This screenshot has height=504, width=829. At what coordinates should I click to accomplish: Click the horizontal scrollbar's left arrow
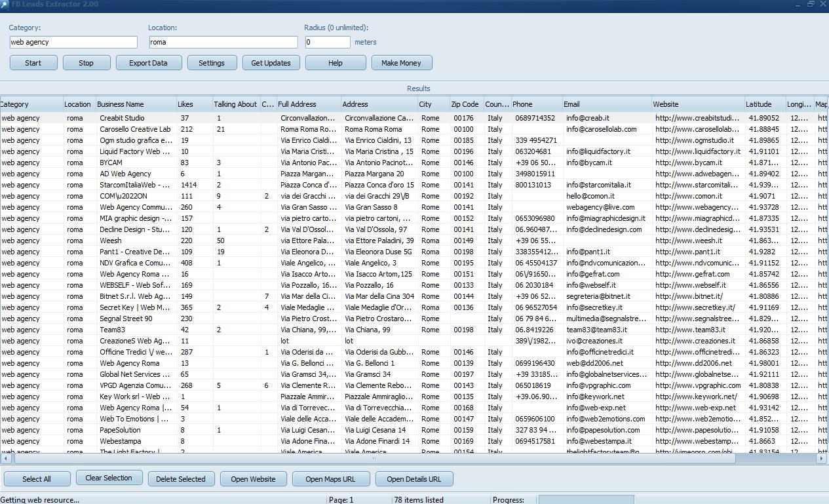(x=5, y=459)
